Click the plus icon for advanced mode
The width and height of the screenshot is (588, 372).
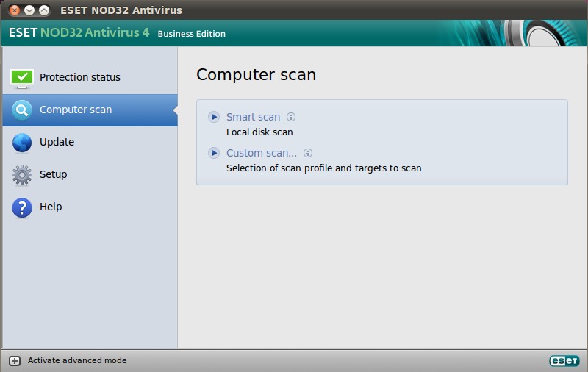point(15,361)
